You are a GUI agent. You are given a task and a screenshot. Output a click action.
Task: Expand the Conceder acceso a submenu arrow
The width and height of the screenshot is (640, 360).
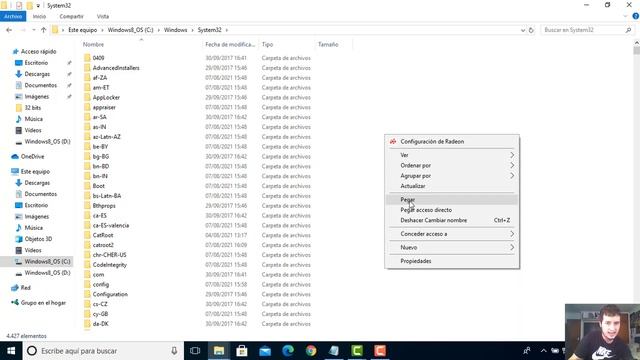512,234
